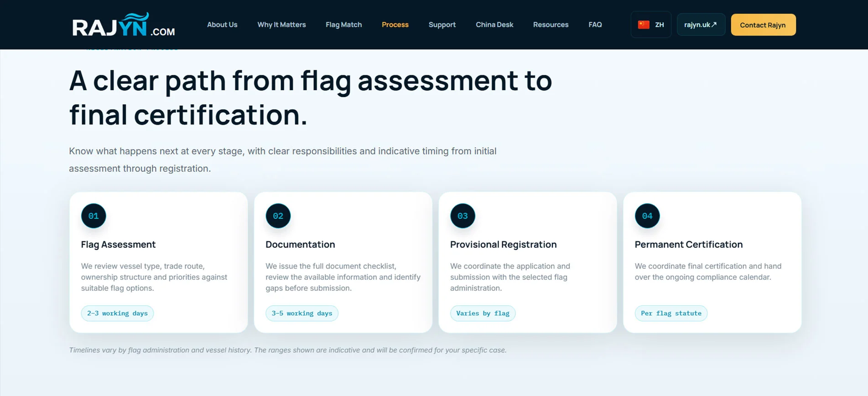
Task: Click the Rajyn.com logo
Action: pyautogui.click(x=124, y=25)
